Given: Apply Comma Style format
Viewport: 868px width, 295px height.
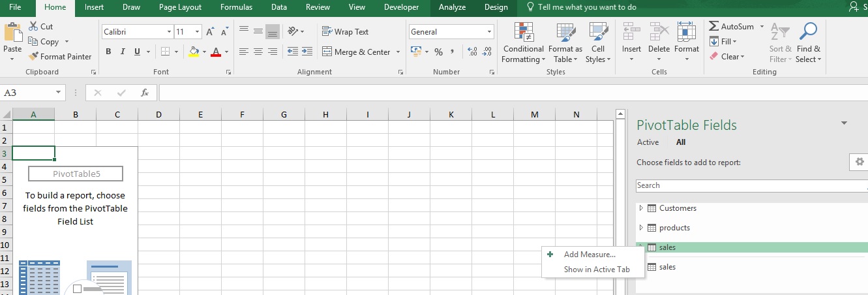Looking at the screenshot, I should click(x=453, y=52).
